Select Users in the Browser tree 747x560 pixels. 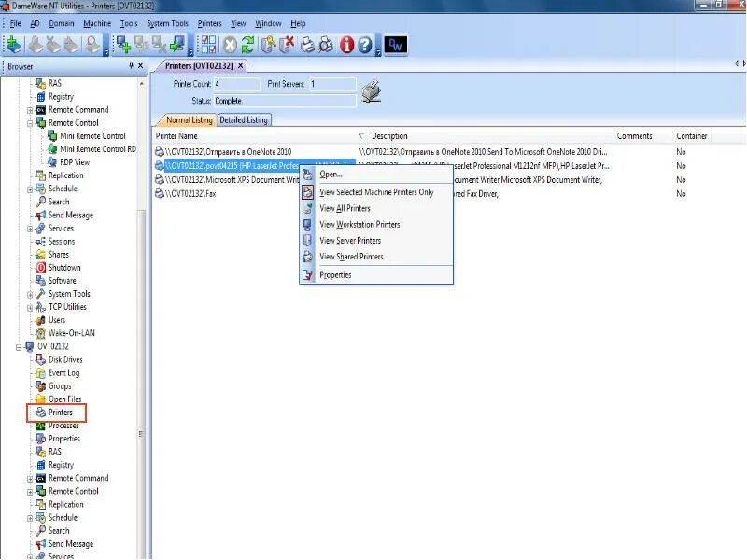coord(57,320)
